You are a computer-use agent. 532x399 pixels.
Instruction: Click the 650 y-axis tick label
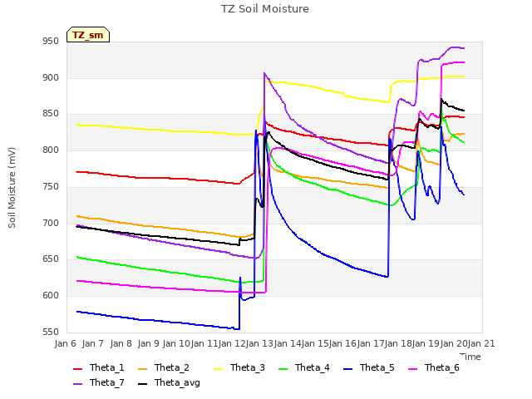tap(51, 259)
